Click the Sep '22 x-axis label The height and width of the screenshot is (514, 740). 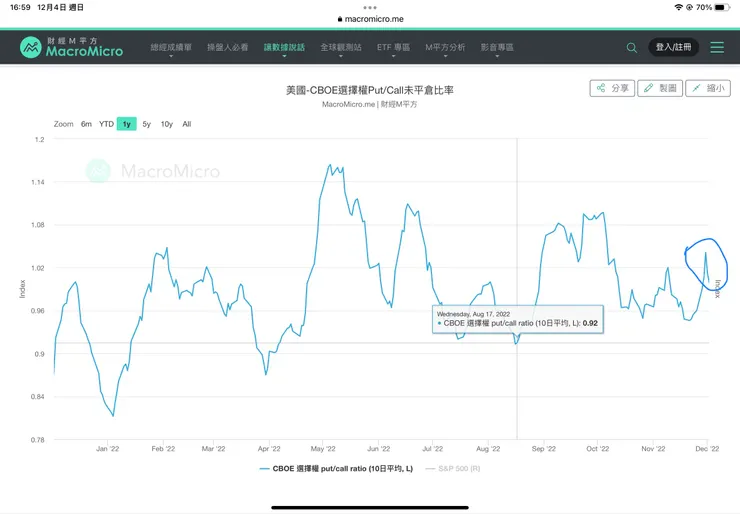click(x=544, y=449)
